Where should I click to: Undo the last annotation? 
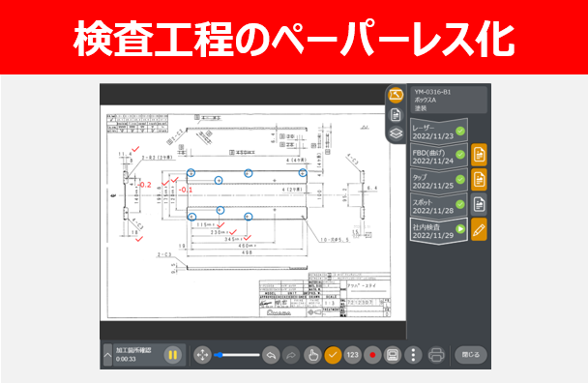[x=271, y=355]
